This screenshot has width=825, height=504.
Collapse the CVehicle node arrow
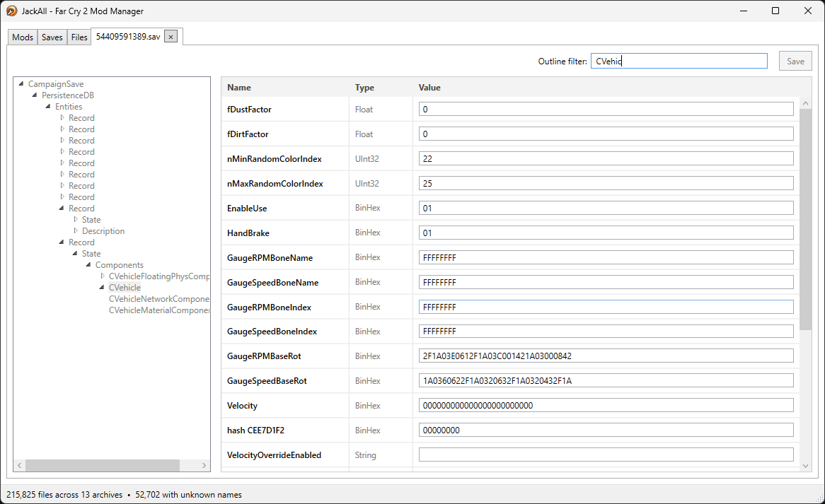click(x=102, y=288)
